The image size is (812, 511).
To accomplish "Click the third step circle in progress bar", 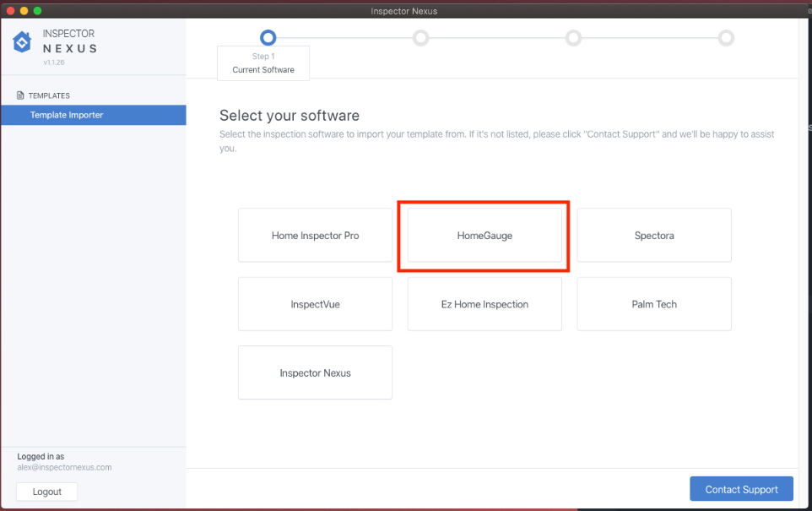I will [x=573, y=38].
